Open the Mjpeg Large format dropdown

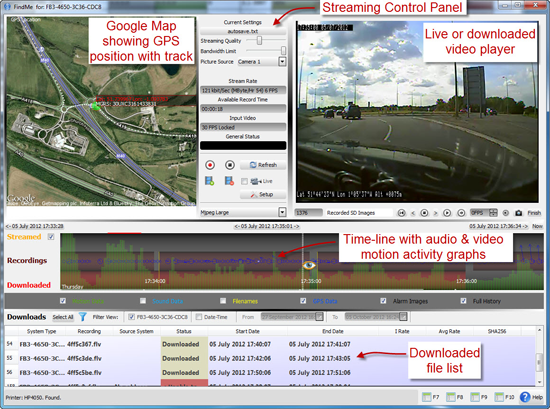pyautogui.click(x=282, y=212)
